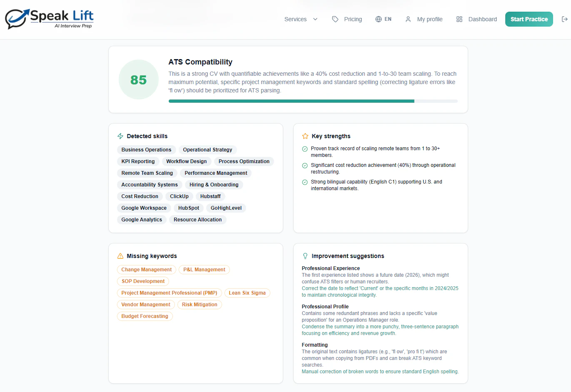
Task: Click the Lean Six Sigma keyword
Action: coord(247,293)
